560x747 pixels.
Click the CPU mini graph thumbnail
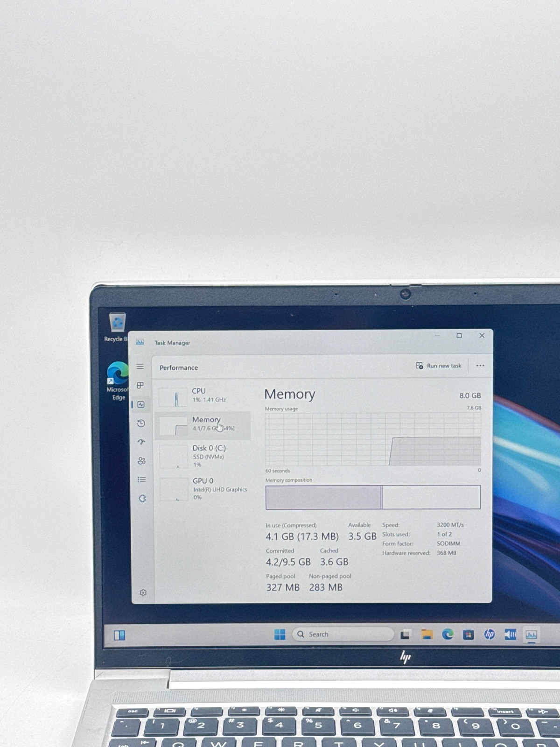click(173, 397)
